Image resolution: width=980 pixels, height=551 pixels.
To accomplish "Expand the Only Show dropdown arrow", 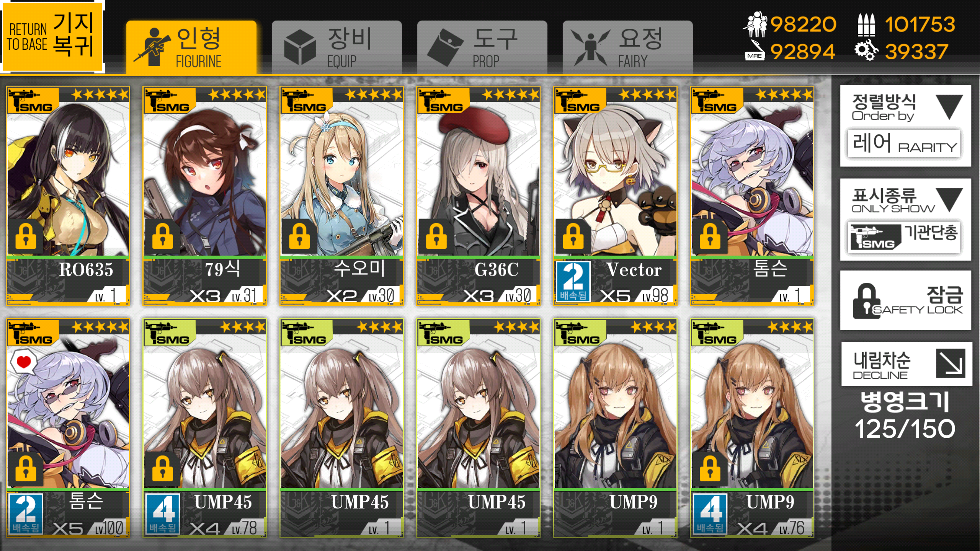I will tap(949, 200).
